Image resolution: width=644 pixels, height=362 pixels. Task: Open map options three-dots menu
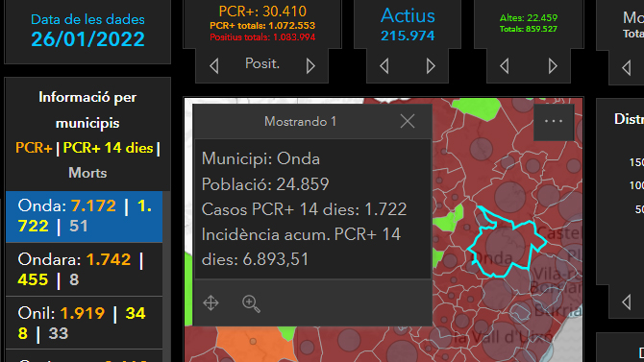click(554, 121)
